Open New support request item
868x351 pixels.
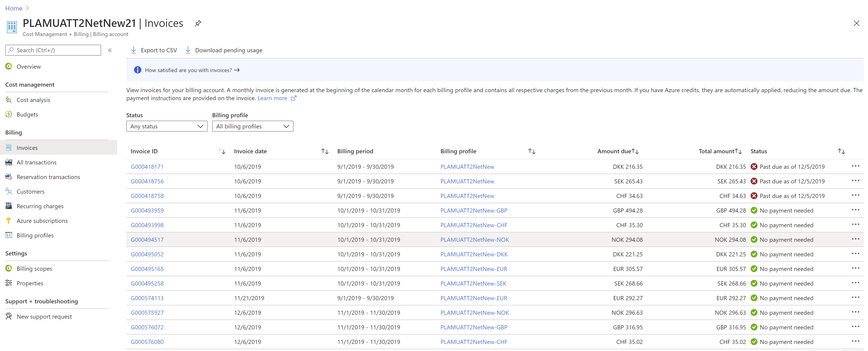44,317
